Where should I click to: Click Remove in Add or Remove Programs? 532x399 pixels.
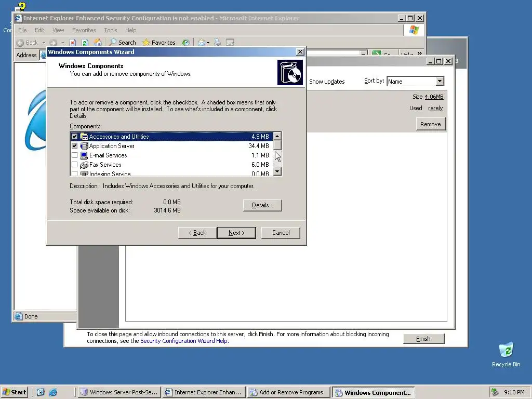(431, 124)
